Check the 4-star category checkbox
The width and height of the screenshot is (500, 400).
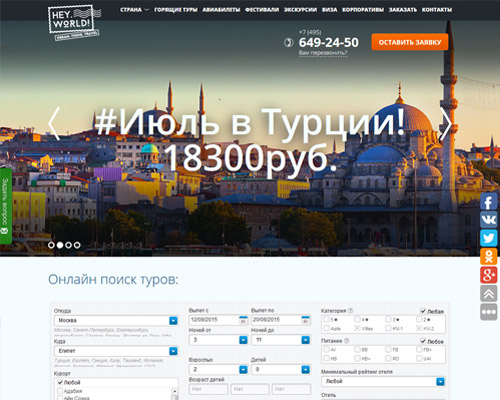(357, 319)
